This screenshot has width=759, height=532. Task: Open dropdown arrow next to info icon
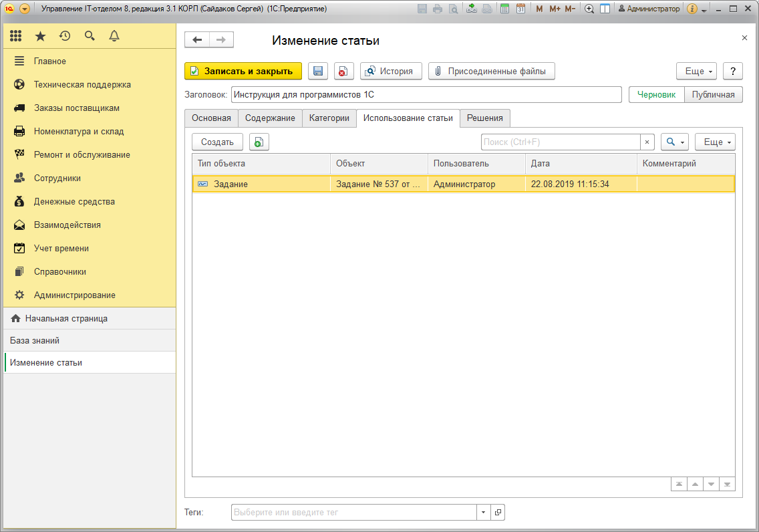(x=704, y=9)
